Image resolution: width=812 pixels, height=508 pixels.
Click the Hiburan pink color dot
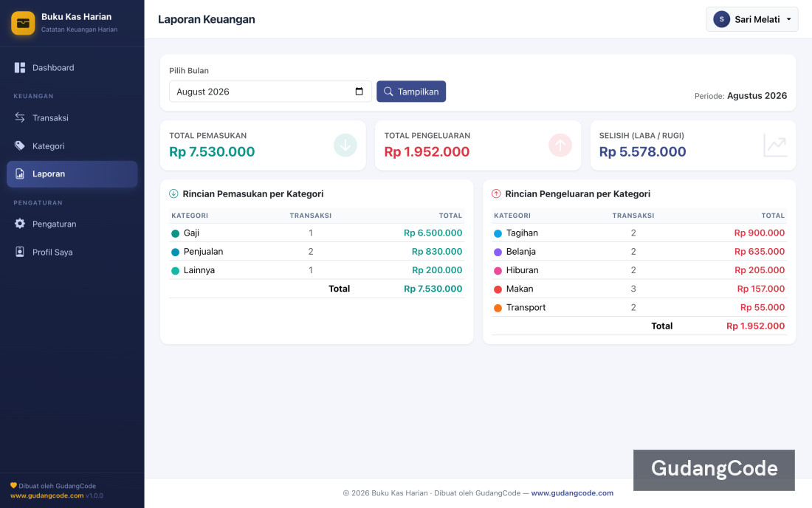tap(498, 271)
